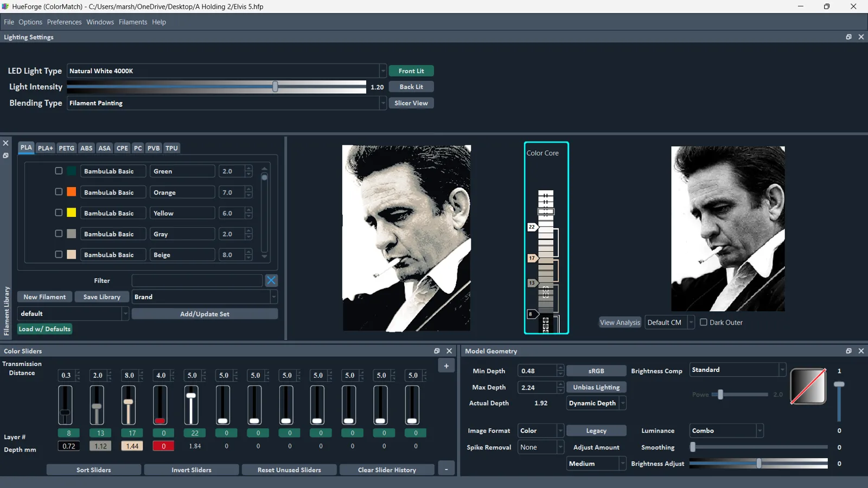868x488 pixels.
Task: Open the Preferences menu
Action: 64,22
